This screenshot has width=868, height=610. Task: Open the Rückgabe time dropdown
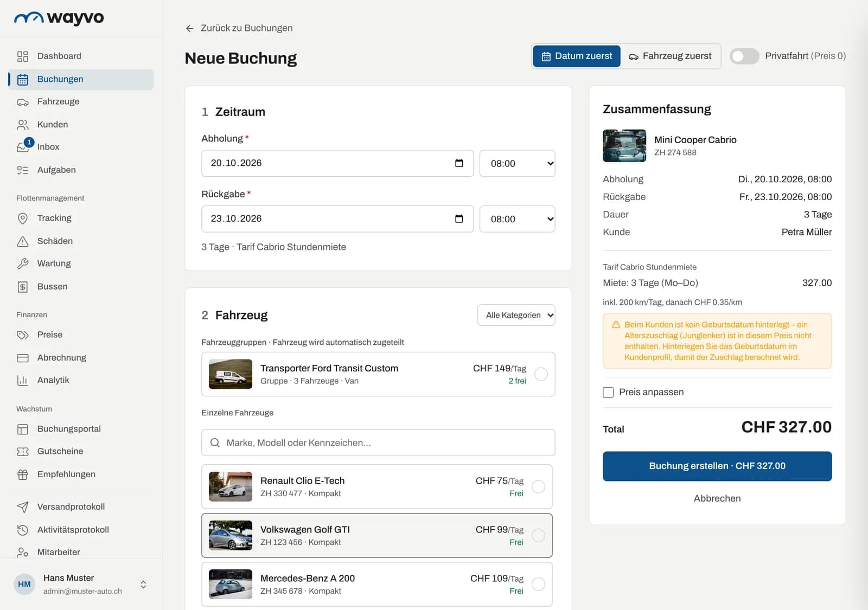click(517, 219)
